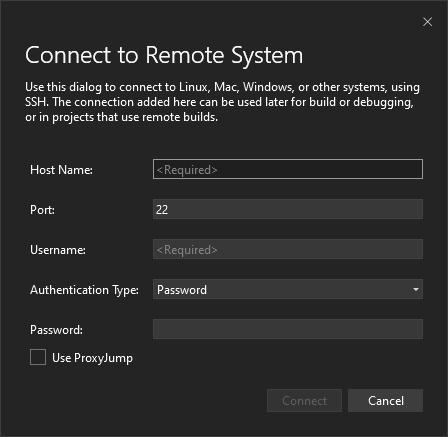The height and width of the screenshot is (437, 448).
Task: Click the Username label
Action: 58,250
